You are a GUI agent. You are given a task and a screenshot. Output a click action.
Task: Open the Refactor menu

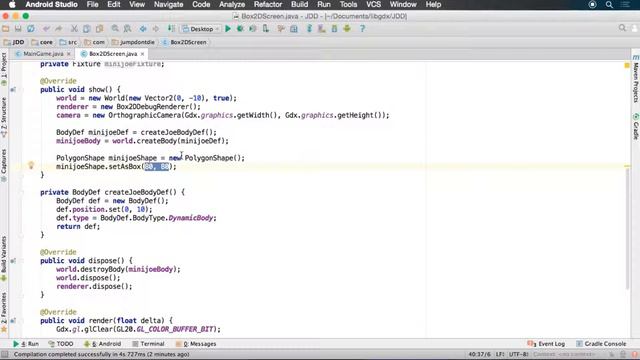[268, 4]
